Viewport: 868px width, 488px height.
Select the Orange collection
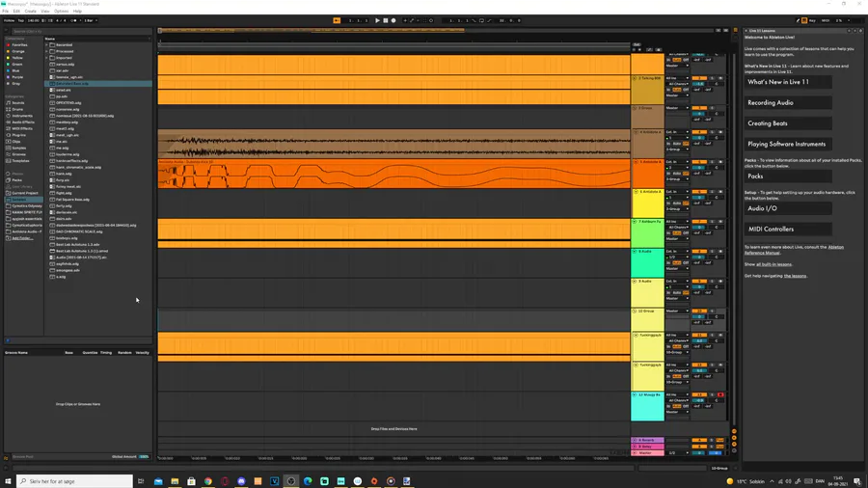click(x=18, y=51)
